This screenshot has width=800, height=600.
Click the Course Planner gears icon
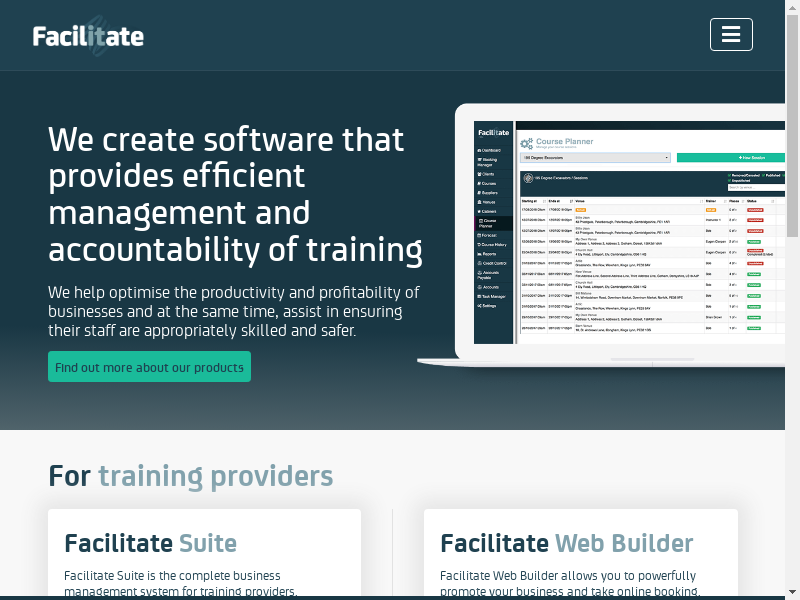(526, 145)
